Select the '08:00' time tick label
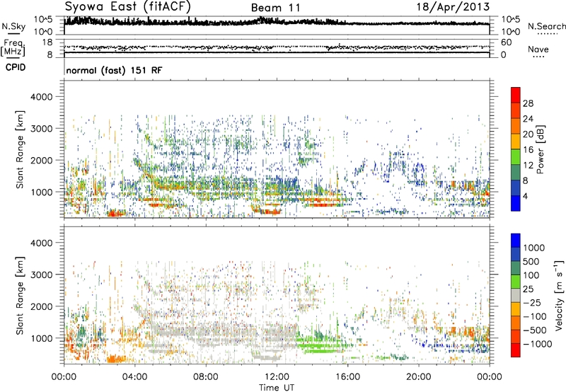Screen dimensions: 566x392 [x=205, y=377]
